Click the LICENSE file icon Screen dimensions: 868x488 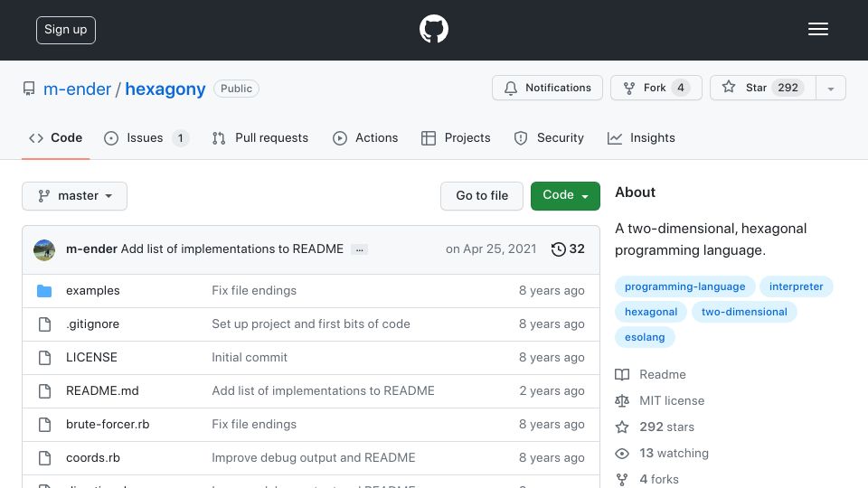pos(45,358)
